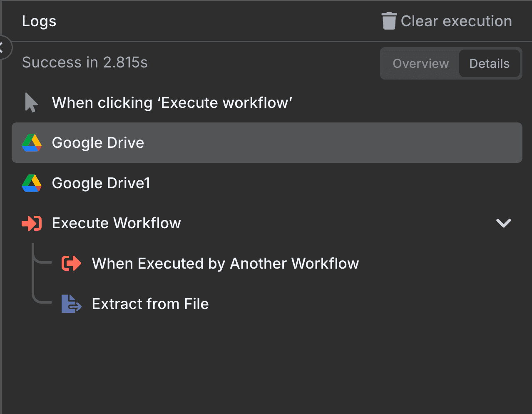This screenshot has width=532, height=414.
Task: Collapse the Execute Workflow node using its chevron
Action: (503, 223)
